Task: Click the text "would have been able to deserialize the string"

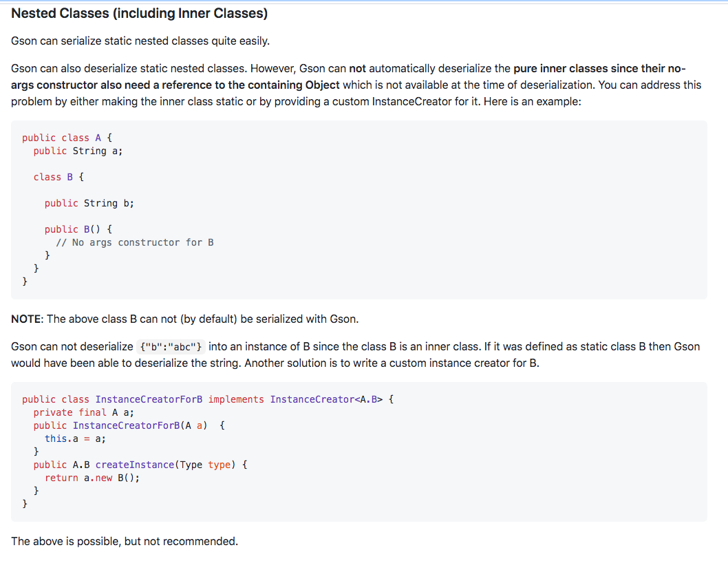Action: tap(125, 363)
